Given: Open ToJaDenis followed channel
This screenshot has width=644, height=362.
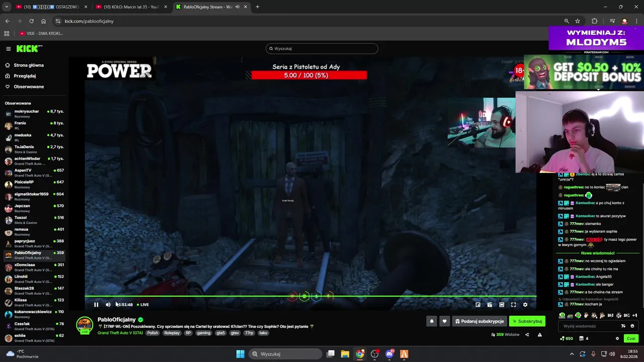Looking at the screenshot, I should point(34,149).
